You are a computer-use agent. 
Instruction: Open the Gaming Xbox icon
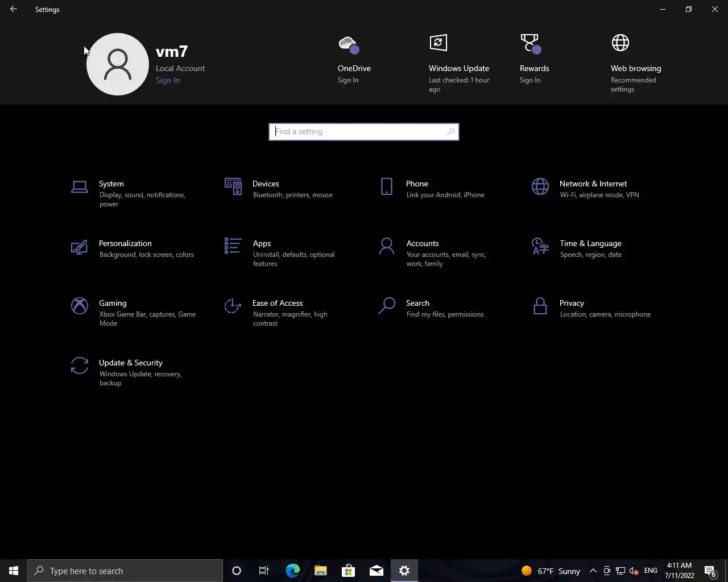(80, 306)
